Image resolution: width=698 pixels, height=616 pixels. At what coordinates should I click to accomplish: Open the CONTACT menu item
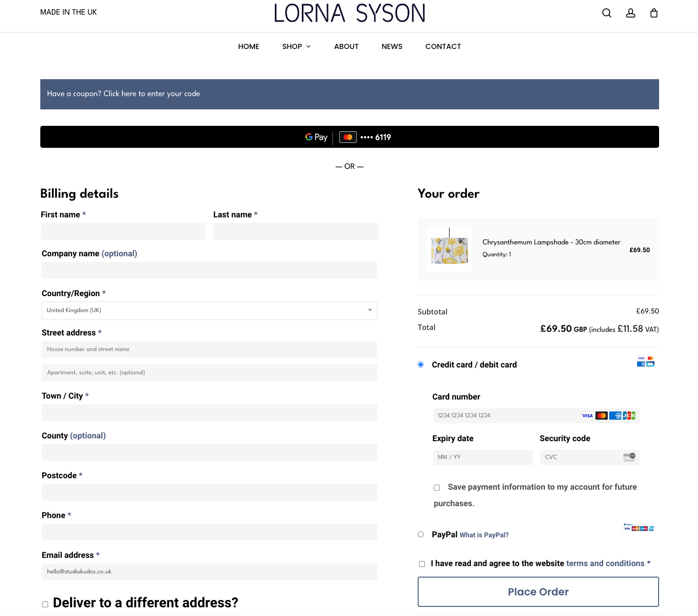[442, 47]
